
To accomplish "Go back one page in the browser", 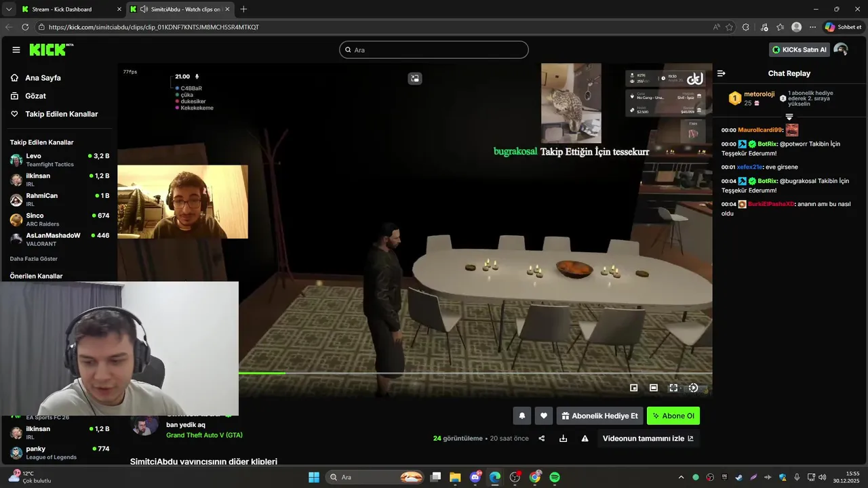I will coord(9,27).
